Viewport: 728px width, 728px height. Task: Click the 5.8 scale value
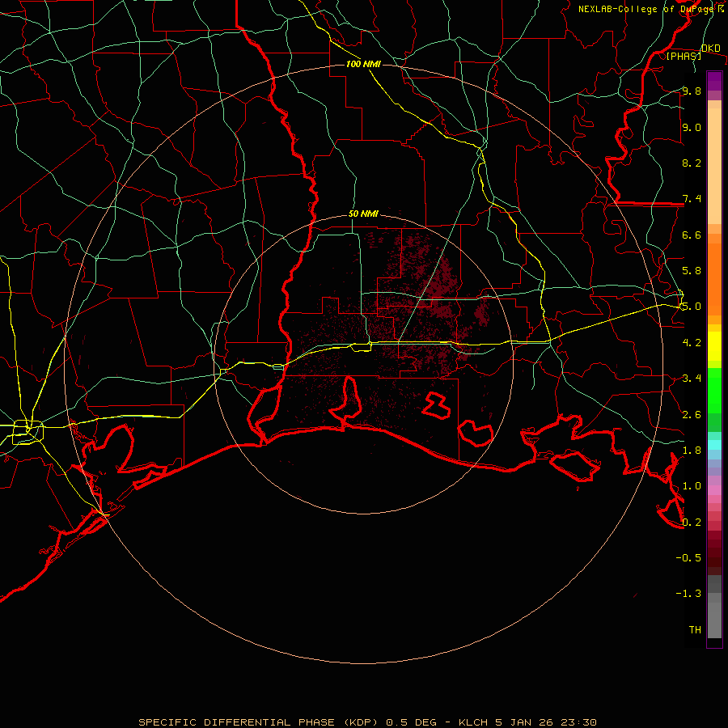click(692, 271)
